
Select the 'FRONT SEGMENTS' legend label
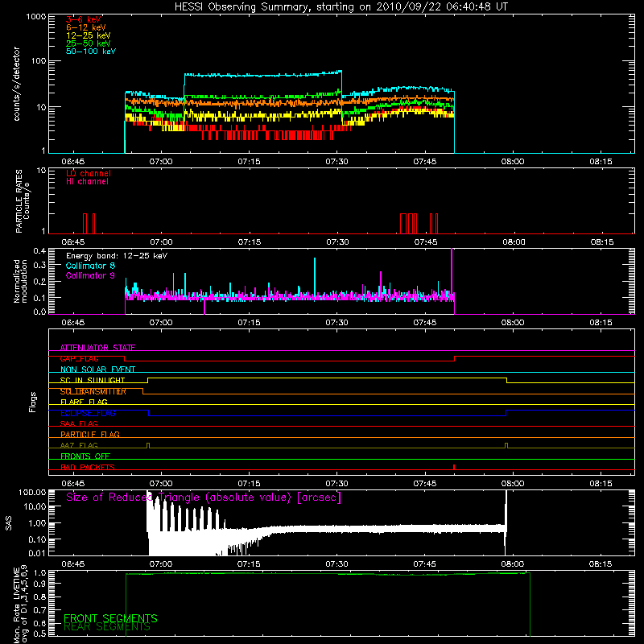[x=110, y=618]
